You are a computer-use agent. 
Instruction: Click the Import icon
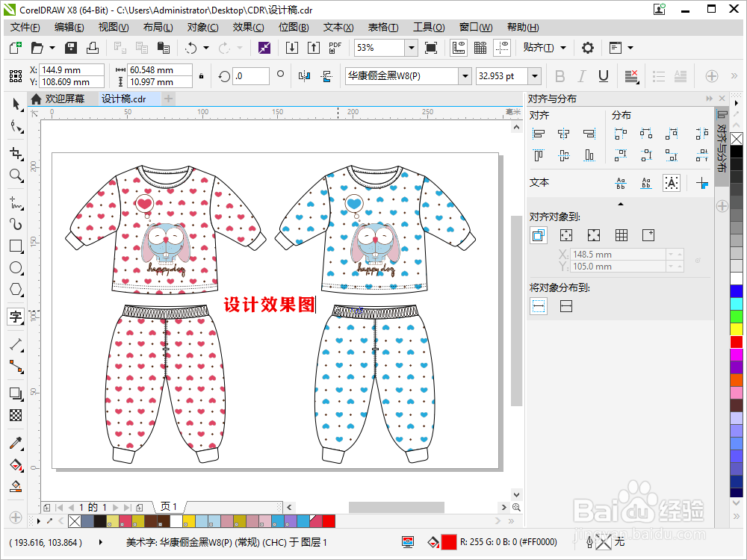point(292,48)
